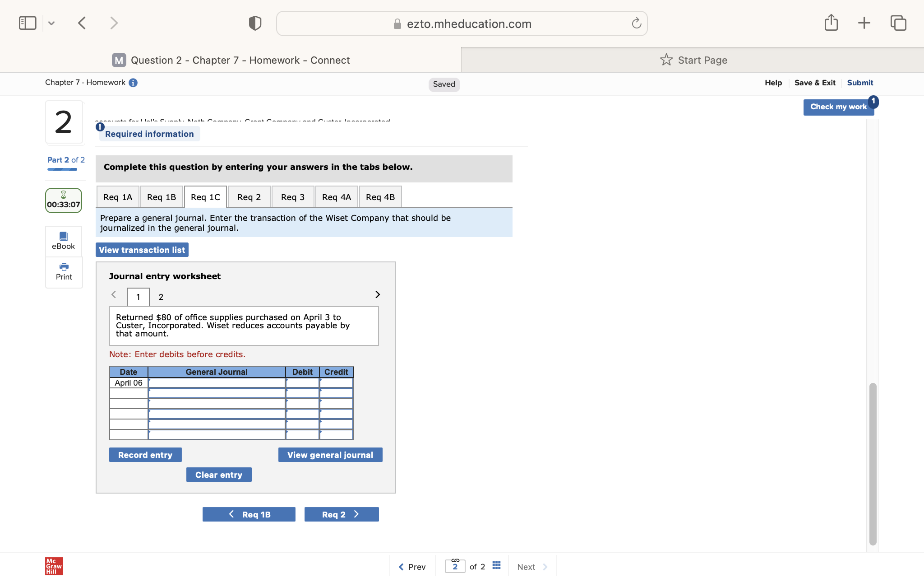Screen dimensions: 924x578
Task: Advance to next journal entry with right chevron
Action: (378, 294)
